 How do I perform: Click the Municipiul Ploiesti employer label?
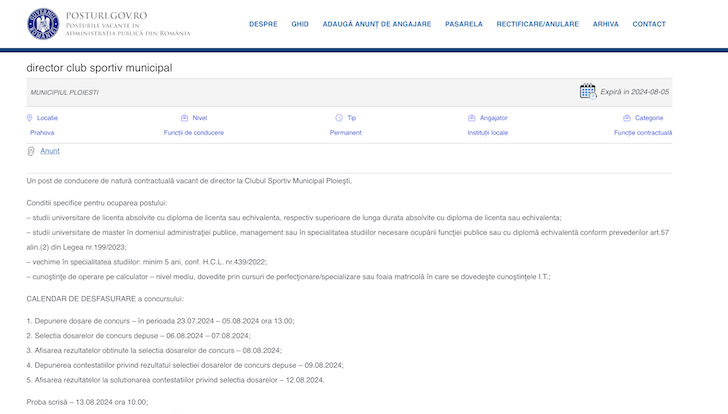[65, 92]
